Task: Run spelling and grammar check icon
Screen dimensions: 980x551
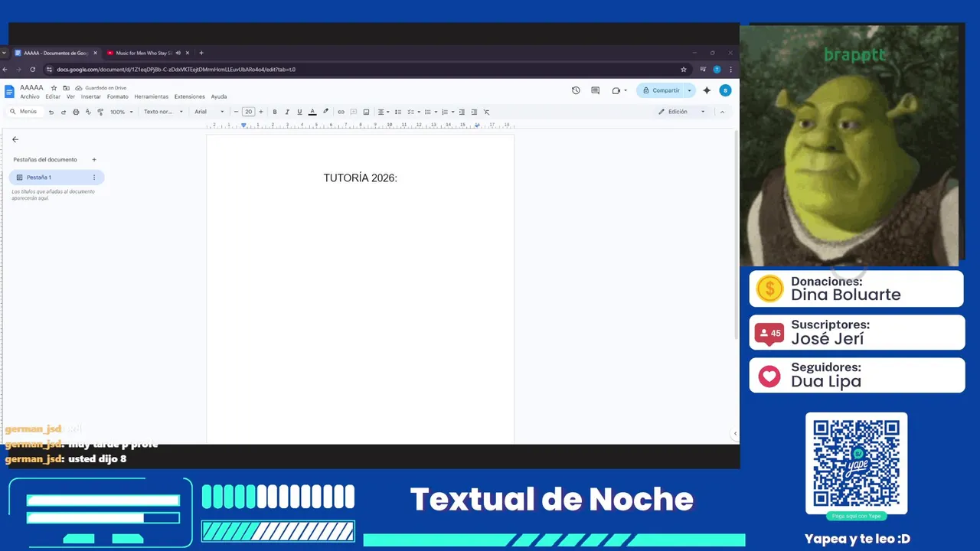Action: 88,112
